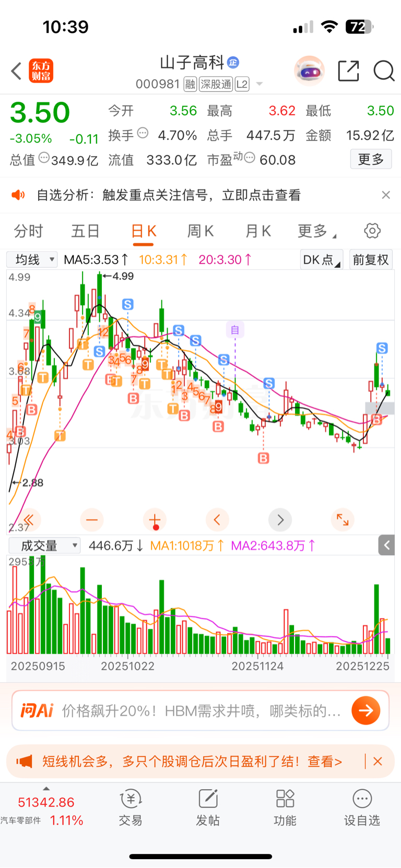
Task: Open the AI robot assistant avatar
Action: coord(309,70)
